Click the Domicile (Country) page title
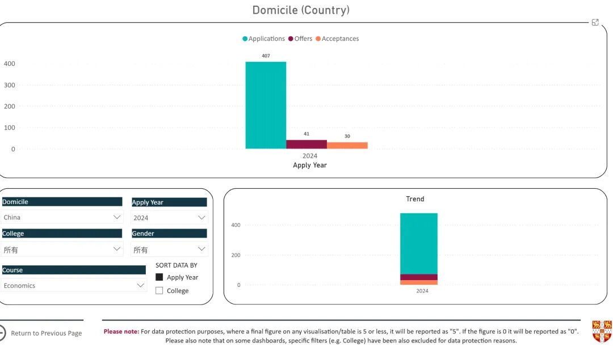Screen dimensions: 613x364 [301, 10]
